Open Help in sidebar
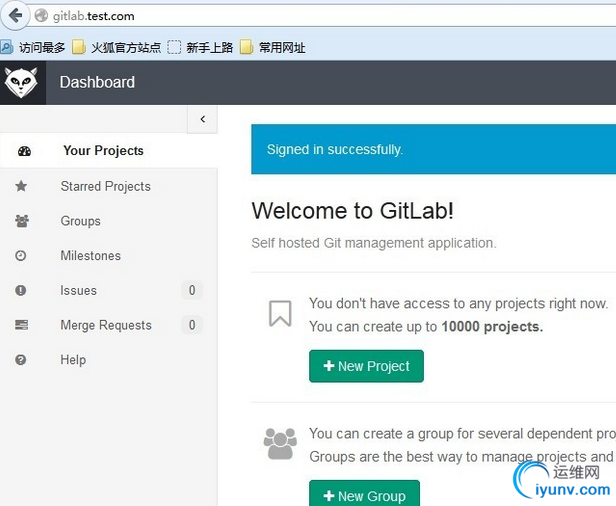This screenshot has height=506, width=616. pos(73,360)
